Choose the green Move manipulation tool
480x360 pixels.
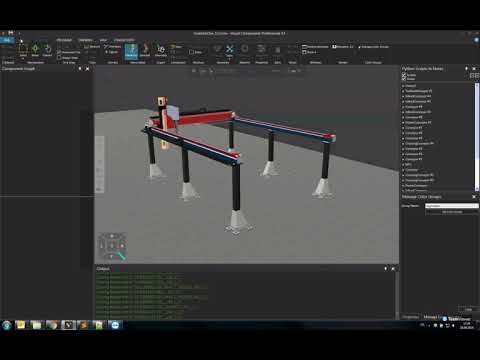pyautogui.click(x=35, y=51)
